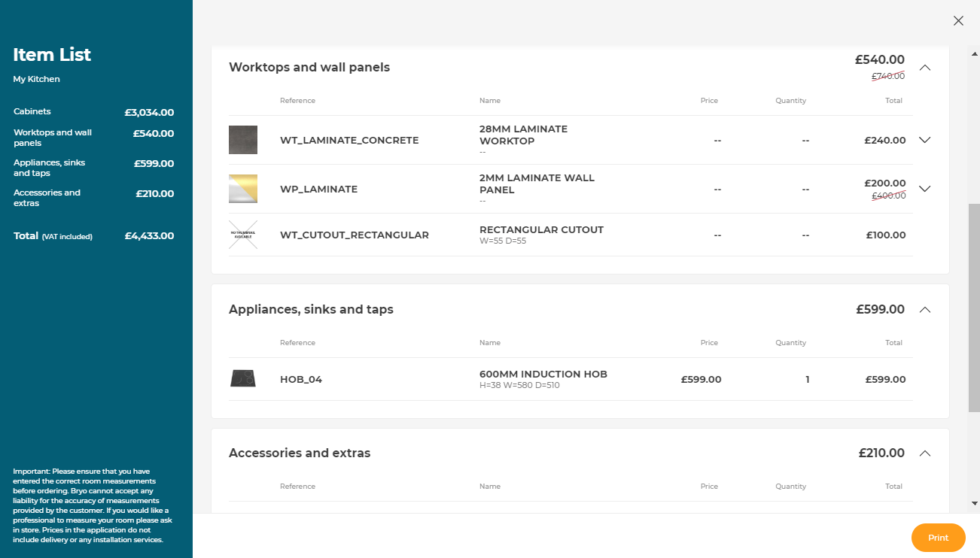The image size is (980, 558).
Task: Collapse Accessories and extras section
Action: [925, 453]
